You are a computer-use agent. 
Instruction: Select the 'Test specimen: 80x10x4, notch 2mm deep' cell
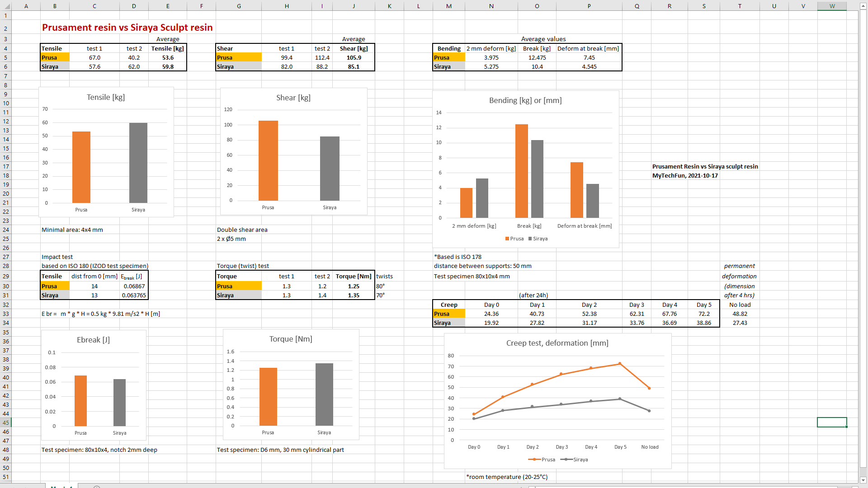99,450
